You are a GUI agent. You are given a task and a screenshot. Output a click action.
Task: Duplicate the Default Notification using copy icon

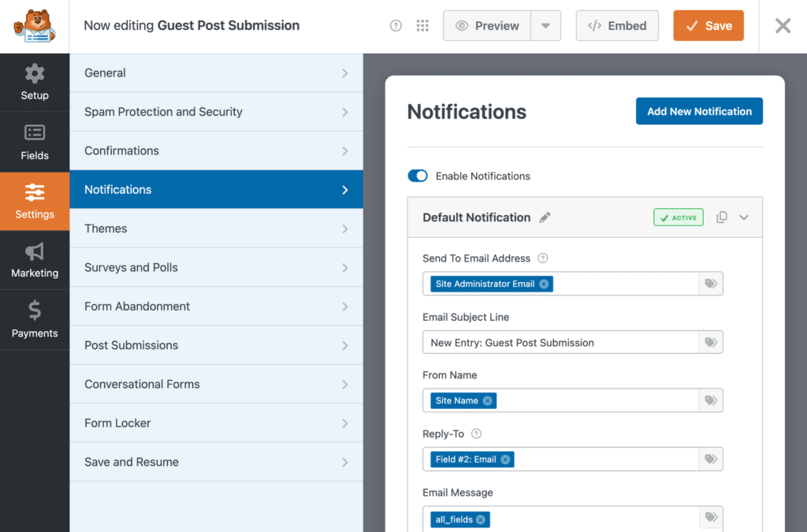(722, 217)
